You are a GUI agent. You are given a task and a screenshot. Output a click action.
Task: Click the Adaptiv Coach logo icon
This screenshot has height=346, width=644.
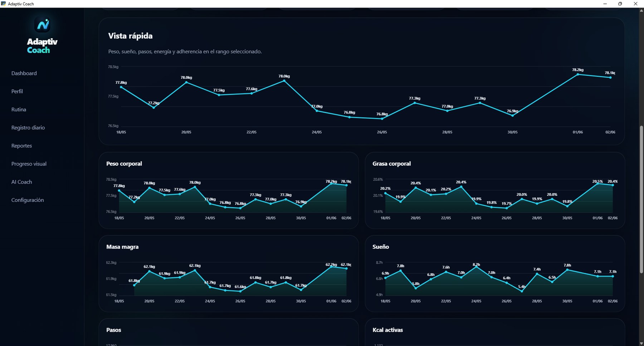42,25
